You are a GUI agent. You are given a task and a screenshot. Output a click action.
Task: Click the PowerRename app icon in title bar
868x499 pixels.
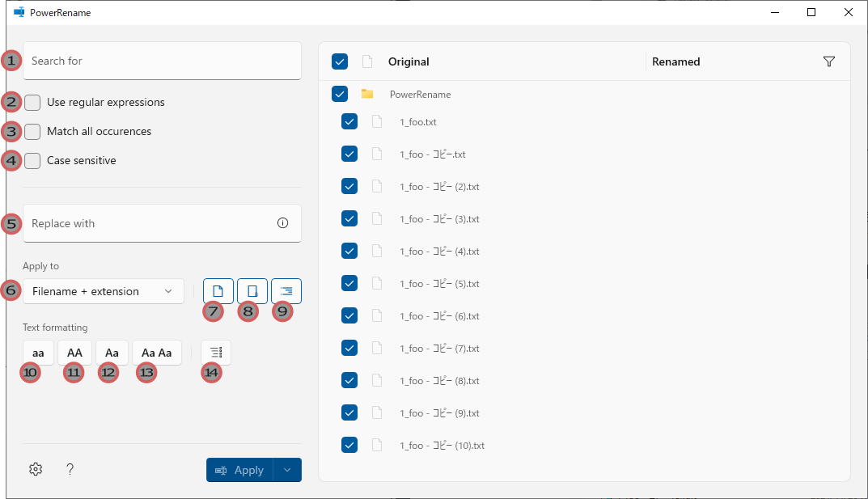(x=19, y=12)
